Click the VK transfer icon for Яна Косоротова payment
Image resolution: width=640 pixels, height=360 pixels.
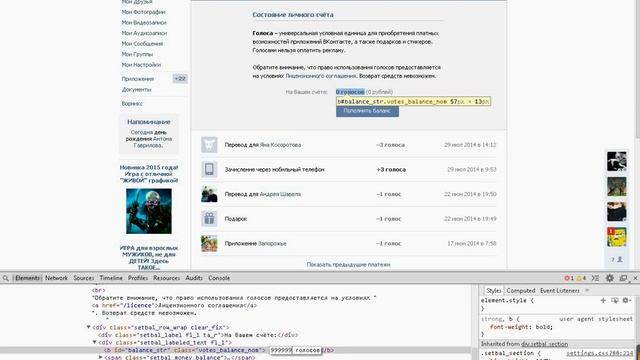(x=209, y=145)
